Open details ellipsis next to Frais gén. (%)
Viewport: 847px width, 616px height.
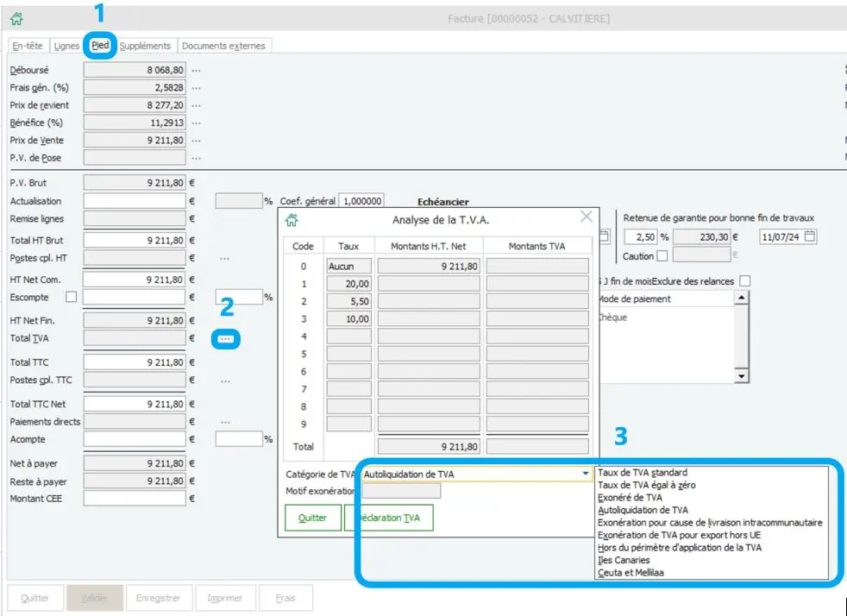coord(196,87)
